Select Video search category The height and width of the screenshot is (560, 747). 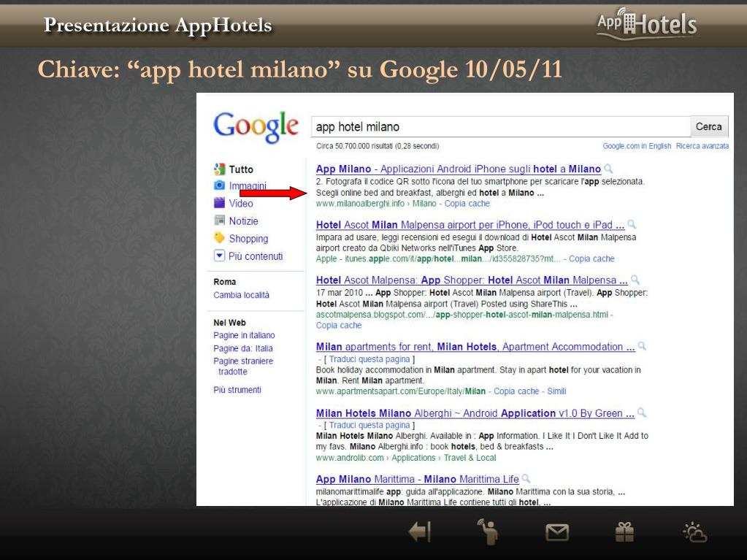coord(241,203)
